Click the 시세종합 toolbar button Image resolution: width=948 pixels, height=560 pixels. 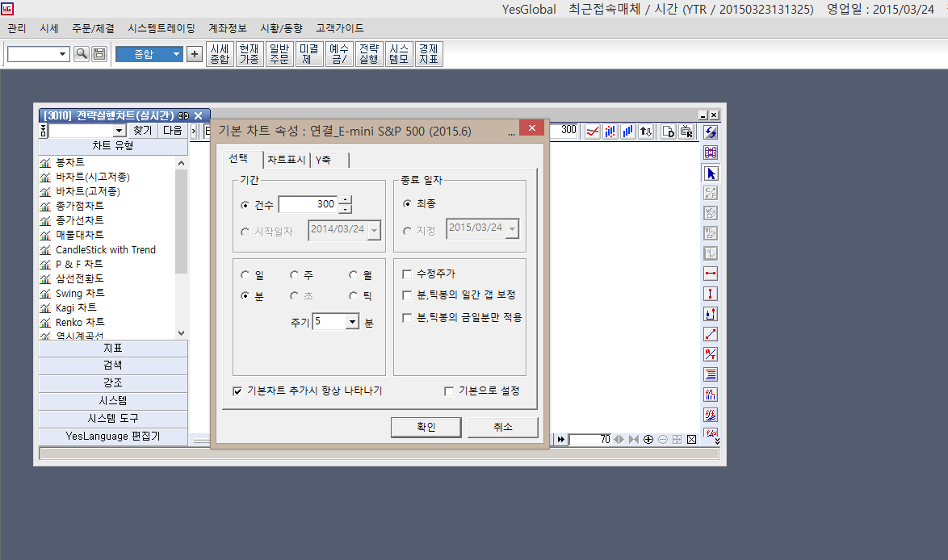[220, 54]
